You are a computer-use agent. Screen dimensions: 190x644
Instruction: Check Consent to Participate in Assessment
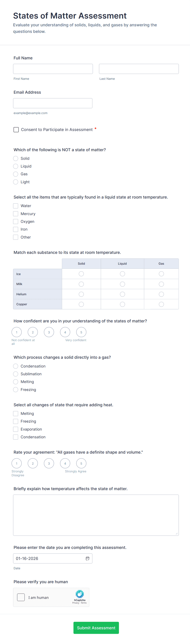(x=16, y=130)
